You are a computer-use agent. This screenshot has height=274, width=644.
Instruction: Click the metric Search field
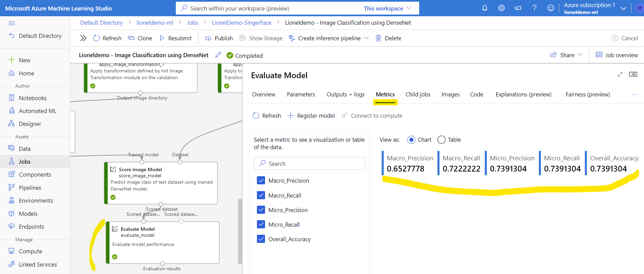coord(310,163)
